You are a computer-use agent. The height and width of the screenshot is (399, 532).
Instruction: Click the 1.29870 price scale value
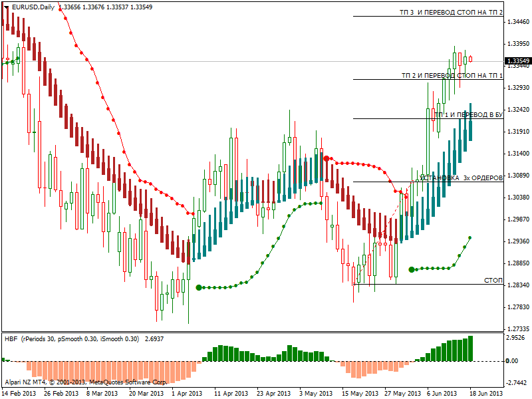(518, 219)
